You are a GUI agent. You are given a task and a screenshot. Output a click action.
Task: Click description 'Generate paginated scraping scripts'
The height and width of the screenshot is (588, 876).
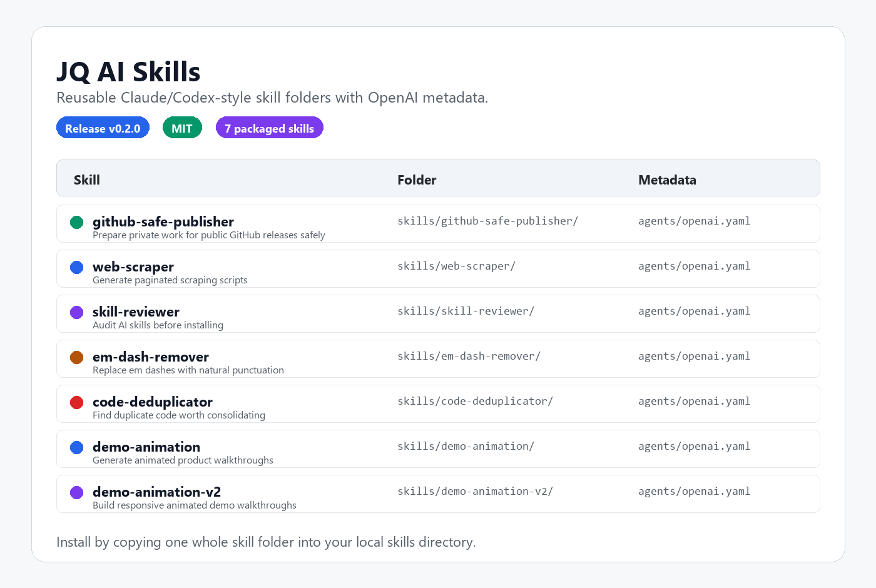(170, 280)
